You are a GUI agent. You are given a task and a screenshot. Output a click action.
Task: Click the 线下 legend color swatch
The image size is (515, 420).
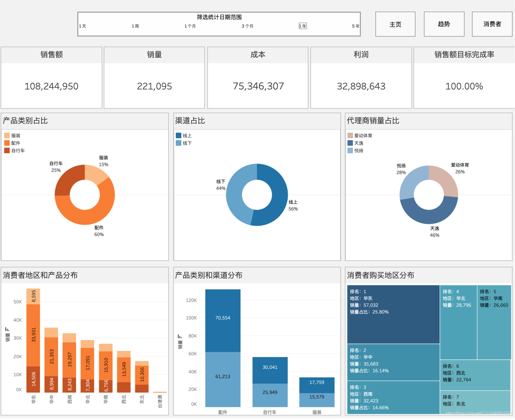pos(179,143)
